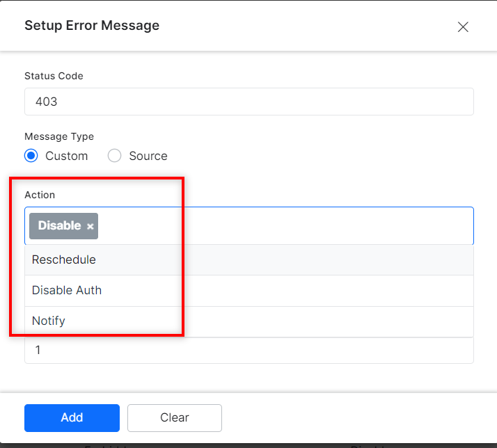
Task: Click the Source radio label text
Action: coord(148,156)
